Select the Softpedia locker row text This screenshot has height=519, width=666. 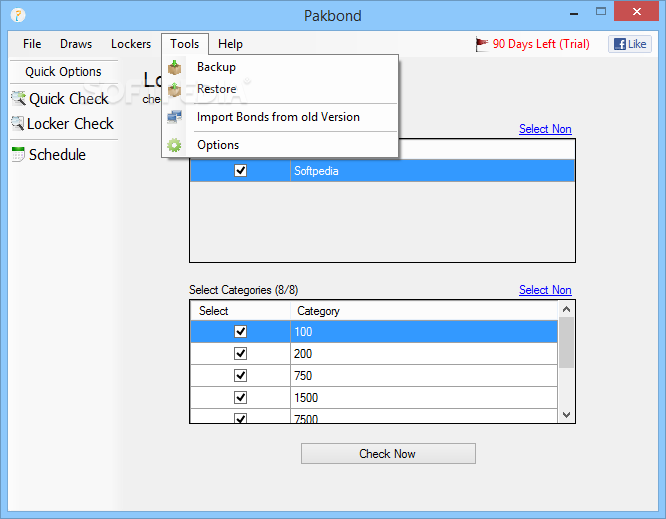tap(316, 171)
